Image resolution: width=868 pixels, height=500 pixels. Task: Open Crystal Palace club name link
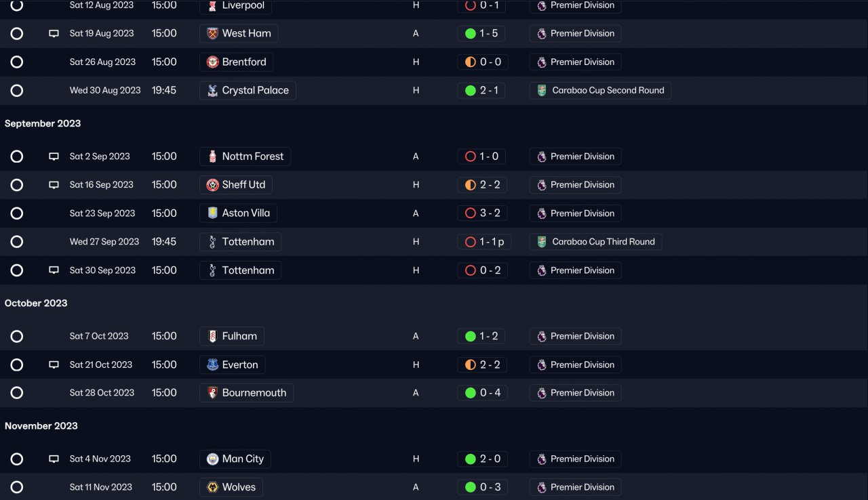click(x=255, y=90)
